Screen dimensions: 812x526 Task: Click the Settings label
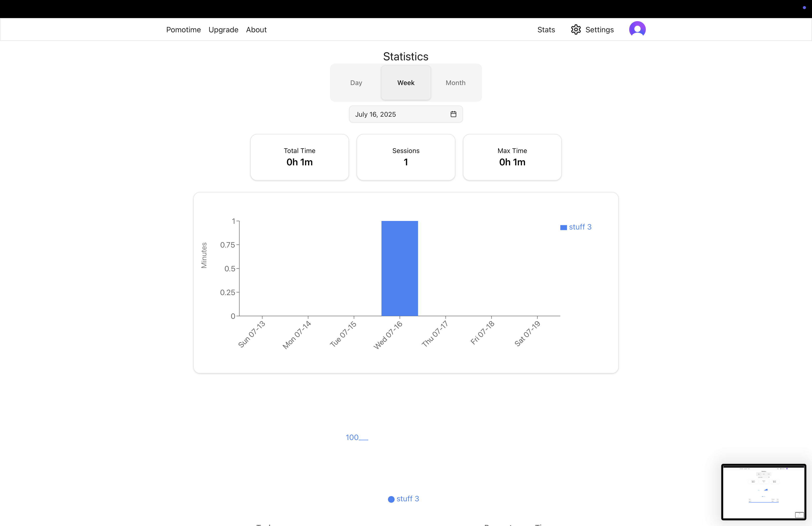point(600,30)
